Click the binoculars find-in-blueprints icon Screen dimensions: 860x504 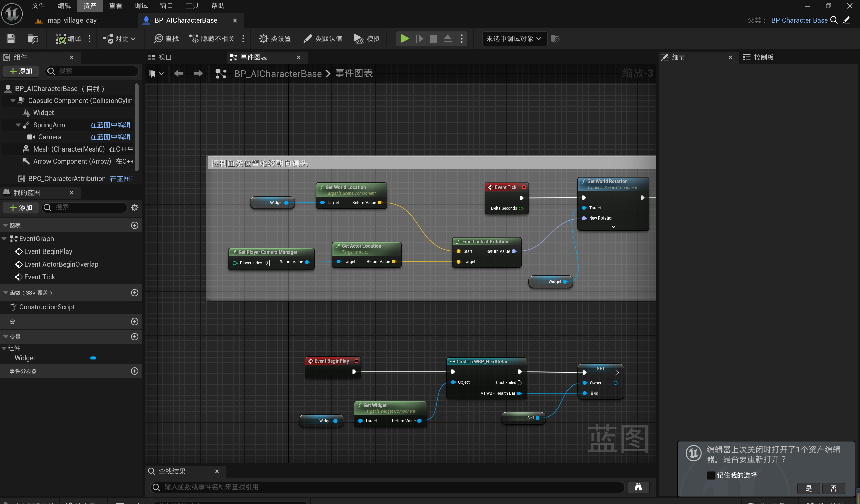click(x=638, y=487)
